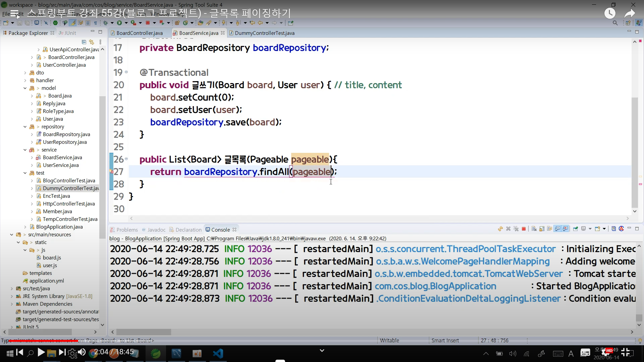The image size is (644, 362).
Task: Seek on the red video progress bar
Action: (44, 341)
